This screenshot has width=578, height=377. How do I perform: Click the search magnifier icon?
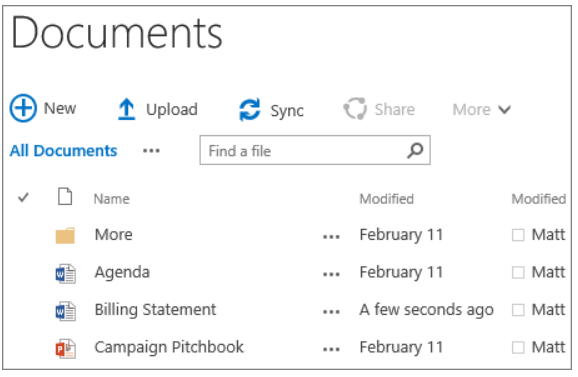tap(415, 150)
